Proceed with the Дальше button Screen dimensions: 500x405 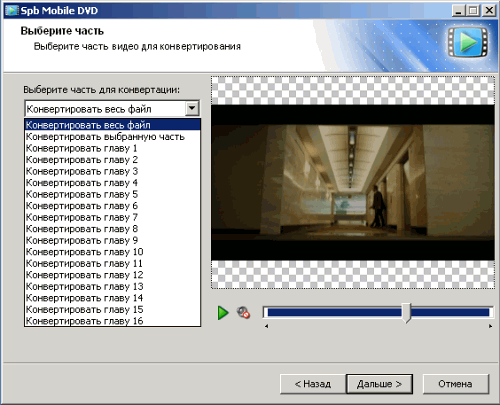click(379, 384)
